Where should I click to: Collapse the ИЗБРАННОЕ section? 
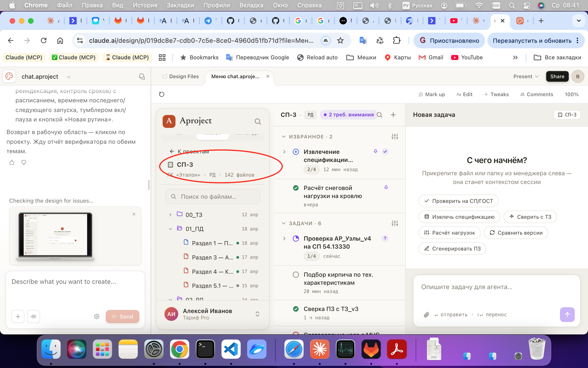(x=283, y=137)
